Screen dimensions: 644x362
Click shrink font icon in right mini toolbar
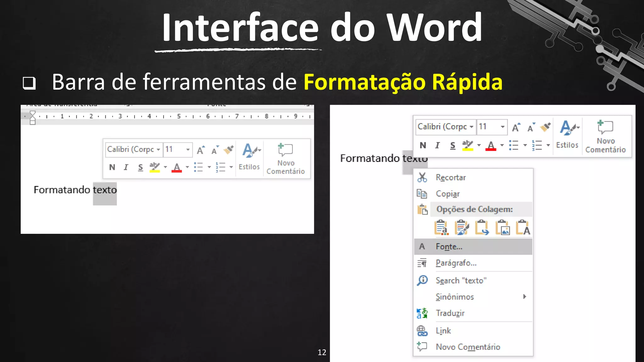coord(531,127)
